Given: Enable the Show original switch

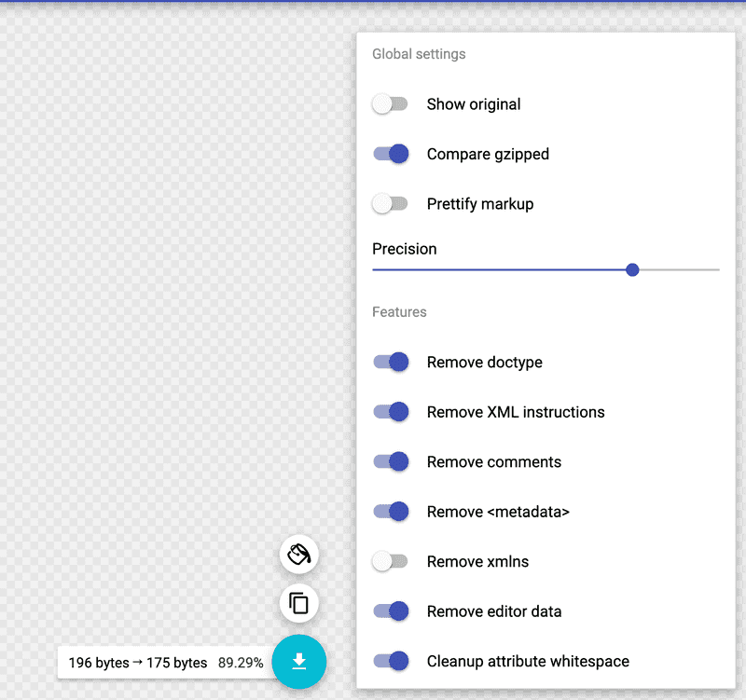Looking at the screenshot, I should click(391, 104).
